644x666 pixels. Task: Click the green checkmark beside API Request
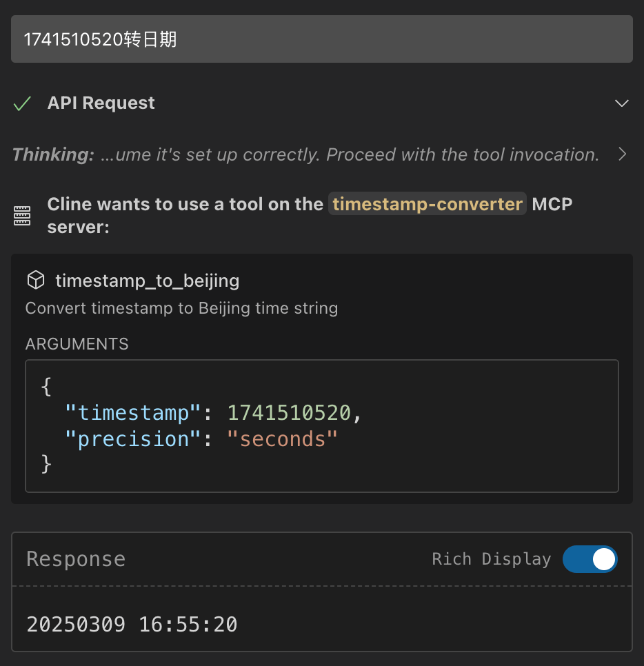pos(22,103)
